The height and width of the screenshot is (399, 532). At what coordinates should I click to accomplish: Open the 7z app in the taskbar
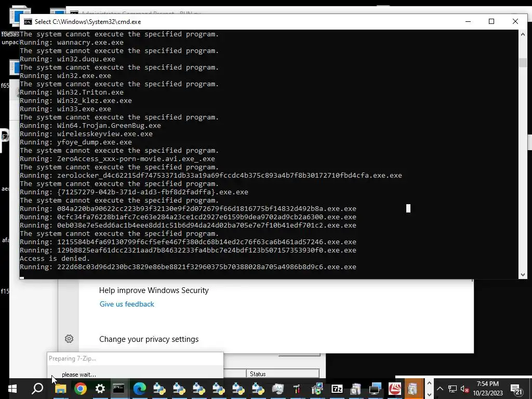pos(337,389)
